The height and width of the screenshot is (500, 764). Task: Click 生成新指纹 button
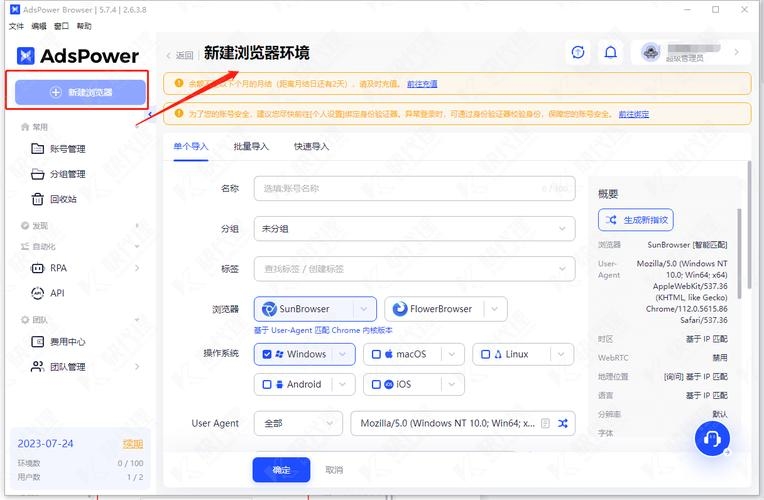pyautogui.click(x=636, y=220)
